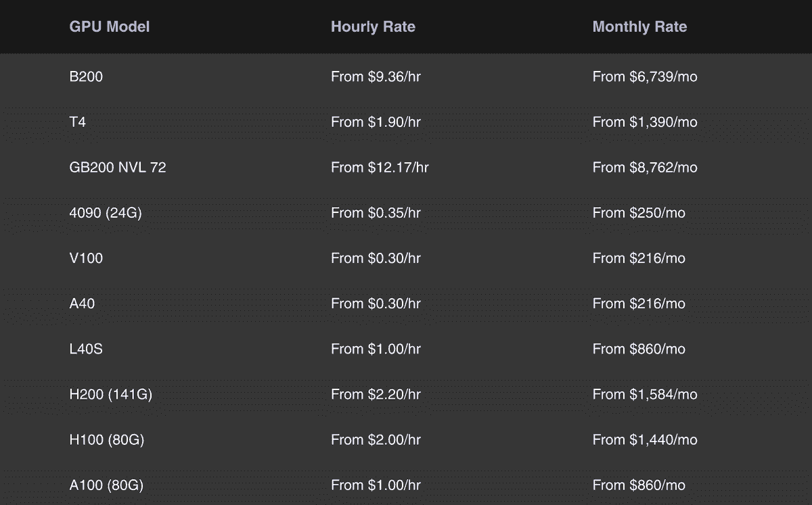Click the Monthly Rate column header
Image resolution: width=812 pixels, height=505 pixels.
639,27
